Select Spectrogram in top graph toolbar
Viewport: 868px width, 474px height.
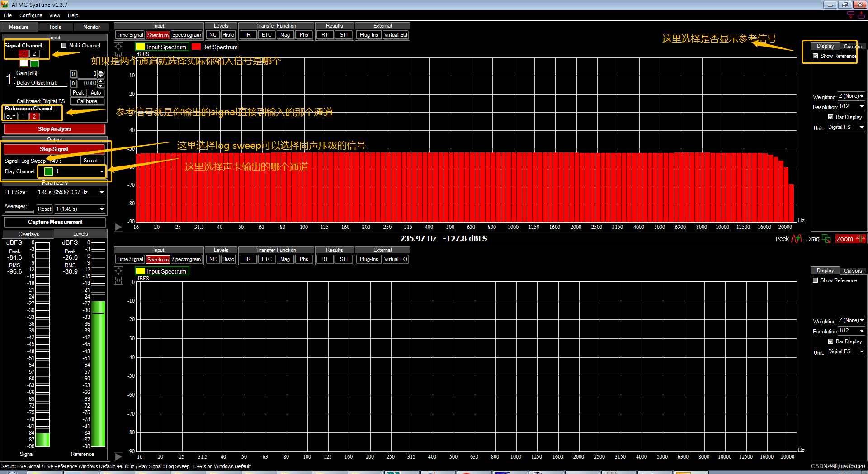click(x=186, y=35)
